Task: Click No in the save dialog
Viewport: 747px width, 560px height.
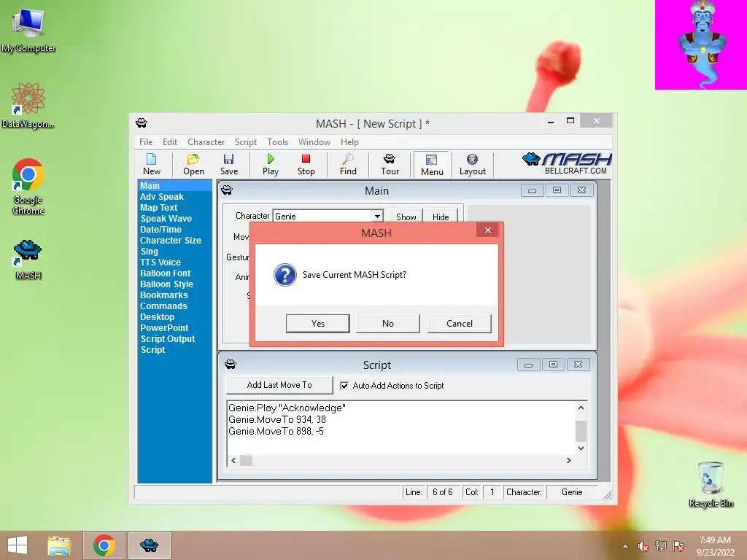Action: click(388, 323)
